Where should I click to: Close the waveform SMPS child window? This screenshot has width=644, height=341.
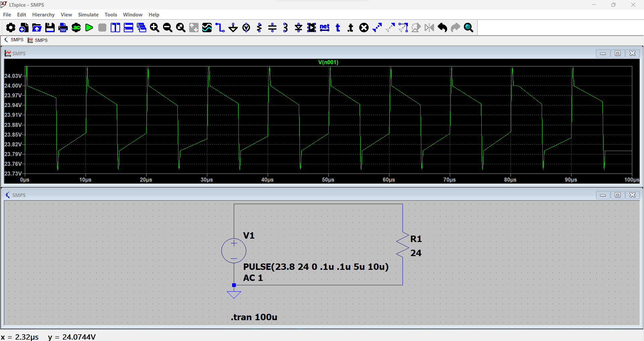click(633, 53)
